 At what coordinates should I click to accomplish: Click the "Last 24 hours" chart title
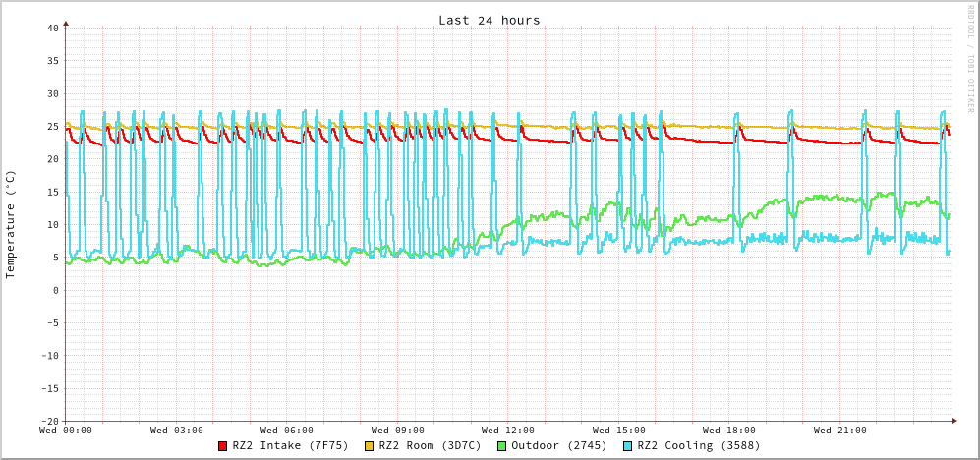489,20
